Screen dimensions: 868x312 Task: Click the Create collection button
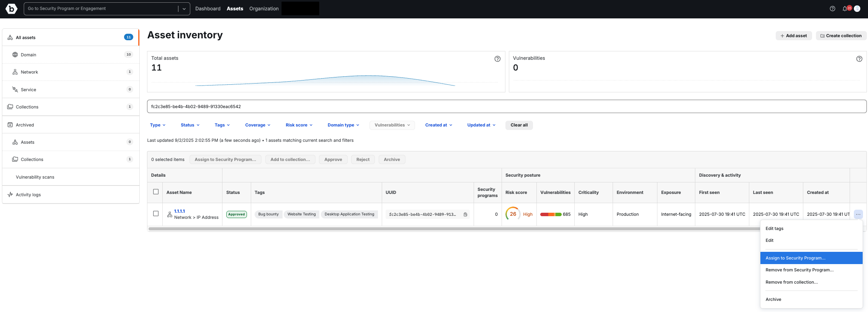[841, 36]
